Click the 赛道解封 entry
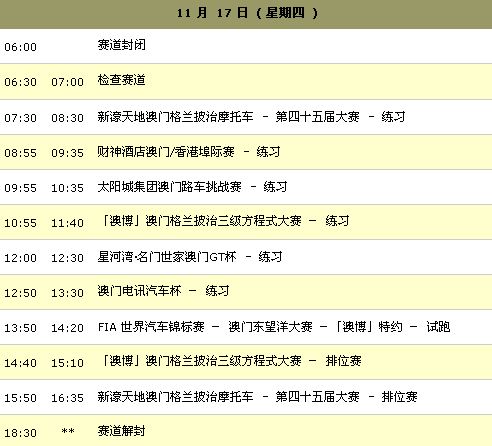Image resolution: width=492 pixels, height=446 pixels. coord(122,431)
